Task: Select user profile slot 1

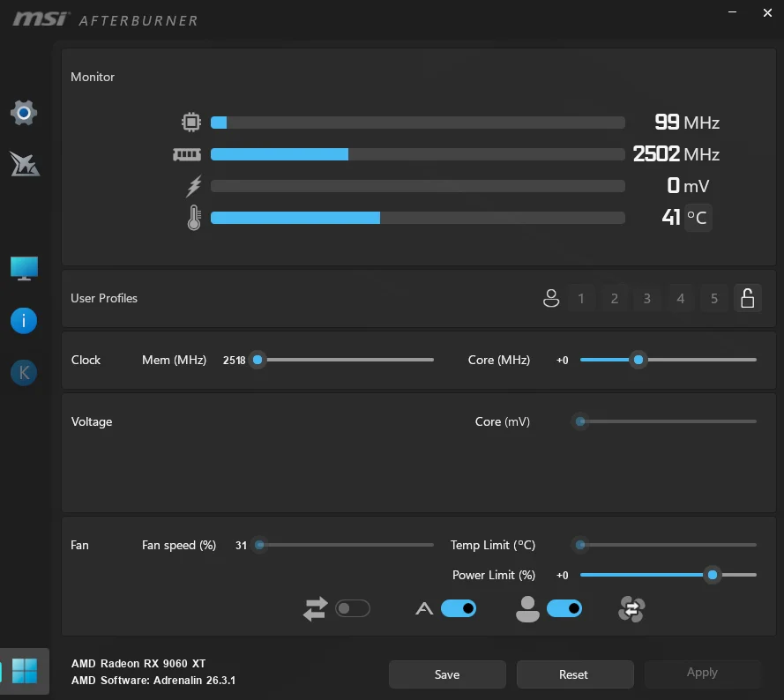Action: click(581, 299)
